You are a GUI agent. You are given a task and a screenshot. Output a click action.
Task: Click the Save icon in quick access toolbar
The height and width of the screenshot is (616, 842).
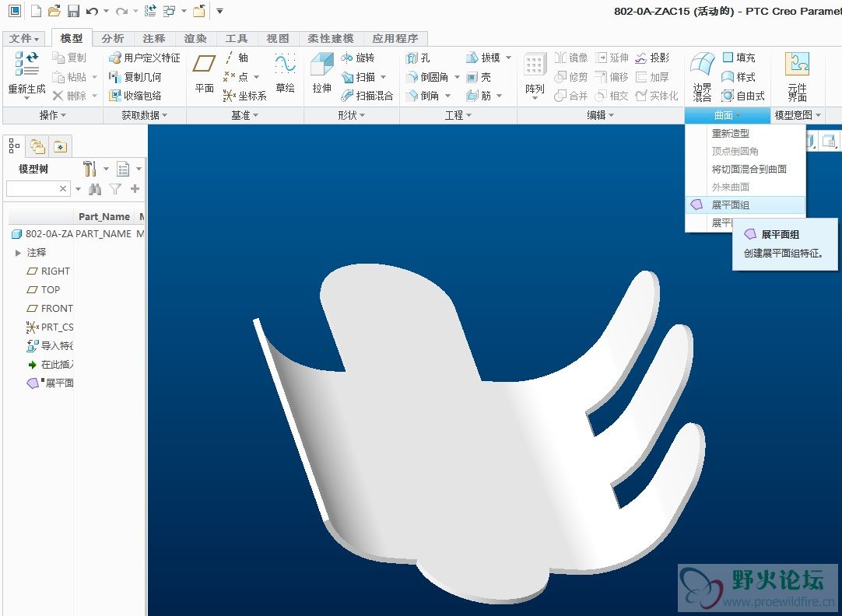(72, 10)
